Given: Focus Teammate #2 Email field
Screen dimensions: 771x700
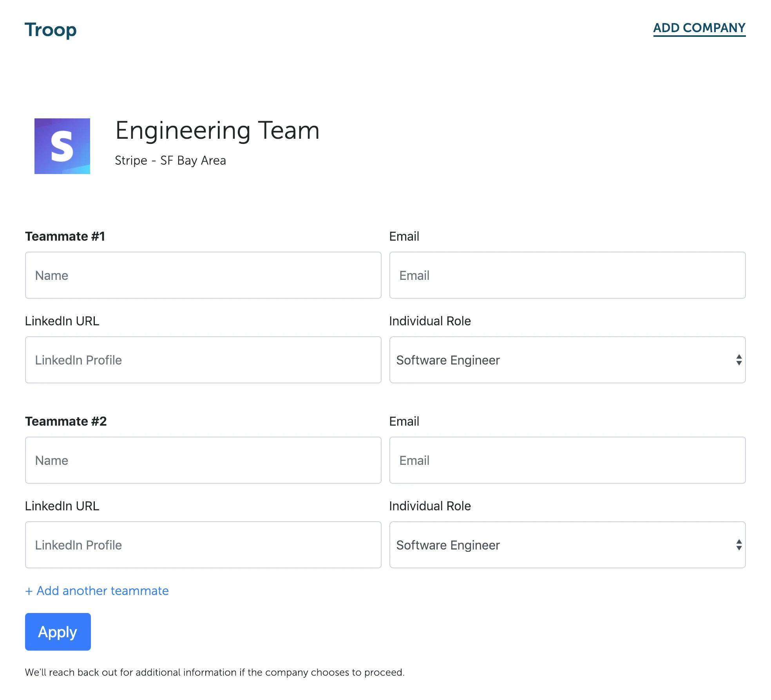Looking at the screenshot, I should point(567,460).
